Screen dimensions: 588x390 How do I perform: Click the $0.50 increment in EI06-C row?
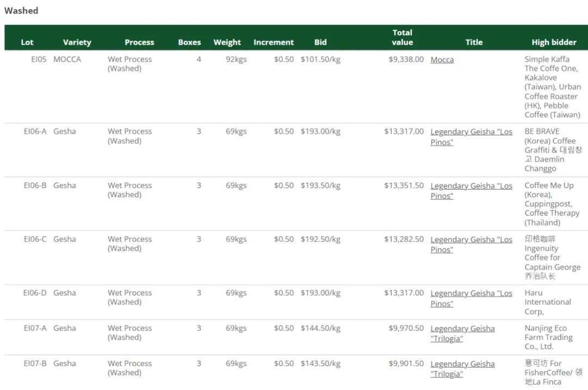coord(284,239)
